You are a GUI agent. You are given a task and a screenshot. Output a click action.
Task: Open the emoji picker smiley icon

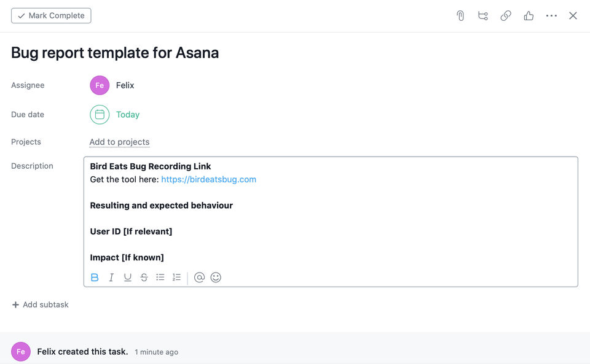[x=216, y=277]
